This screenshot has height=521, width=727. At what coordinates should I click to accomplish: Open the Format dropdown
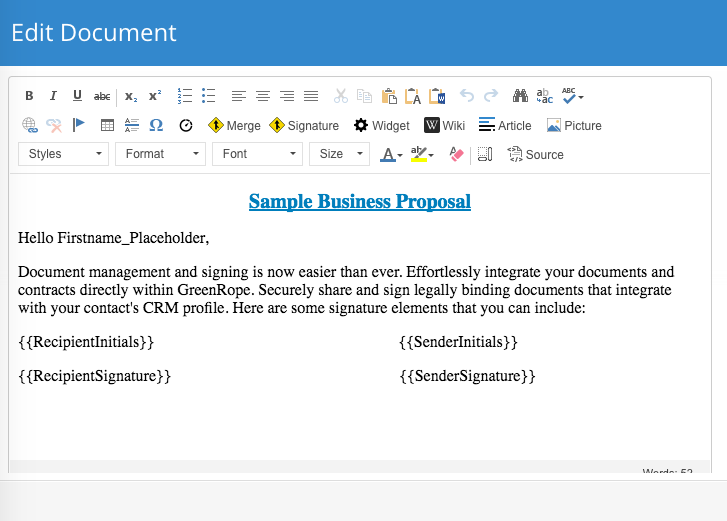160,154
